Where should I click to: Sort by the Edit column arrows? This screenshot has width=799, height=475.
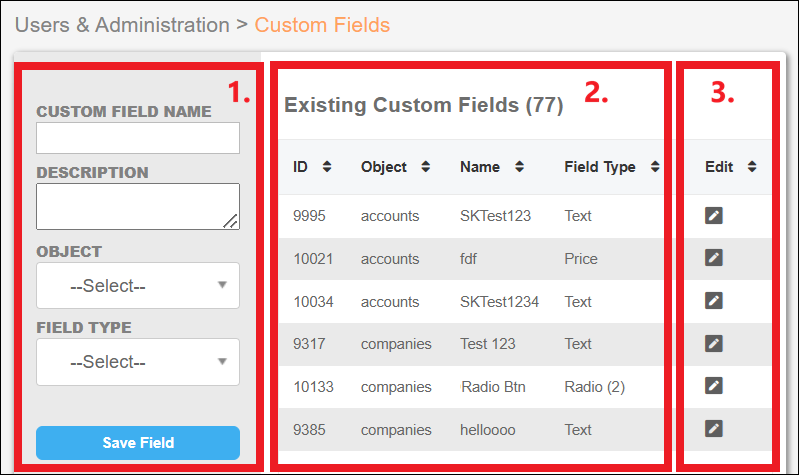752,167
